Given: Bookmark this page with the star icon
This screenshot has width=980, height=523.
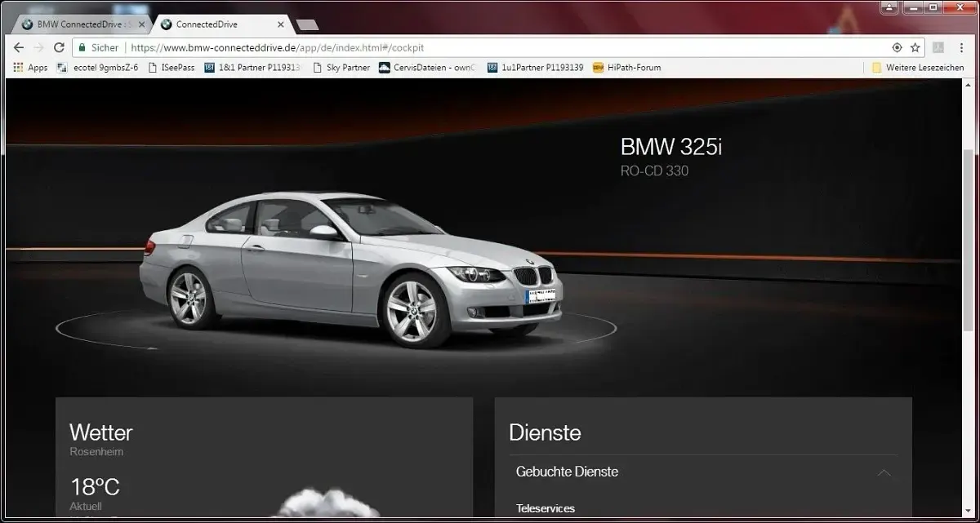Looking at the screenshot, I should 915,47.
